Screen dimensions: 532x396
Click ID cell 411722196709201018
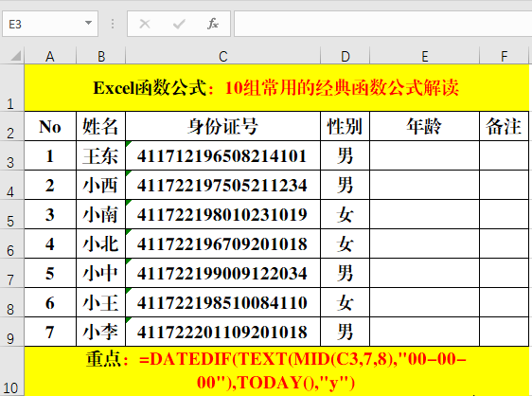tap(222, 243)
